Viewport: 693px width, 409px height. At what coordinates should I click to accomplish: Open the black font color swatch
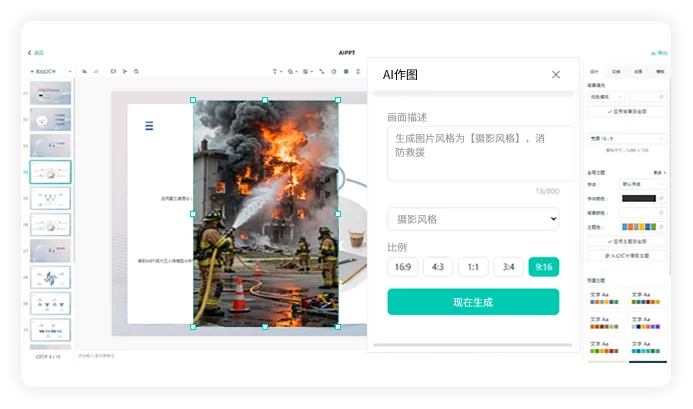point(639,199)
